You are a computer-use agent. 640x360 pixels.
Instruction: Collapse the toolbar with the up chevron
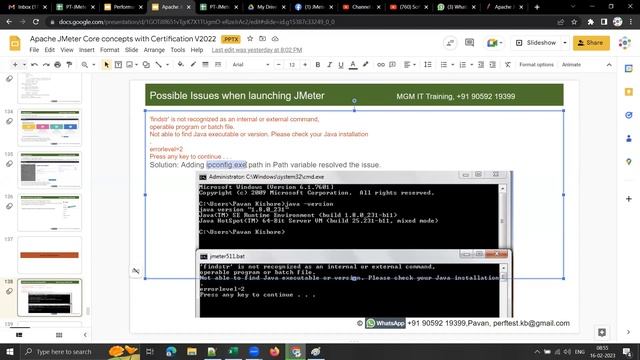pos(609,64)
